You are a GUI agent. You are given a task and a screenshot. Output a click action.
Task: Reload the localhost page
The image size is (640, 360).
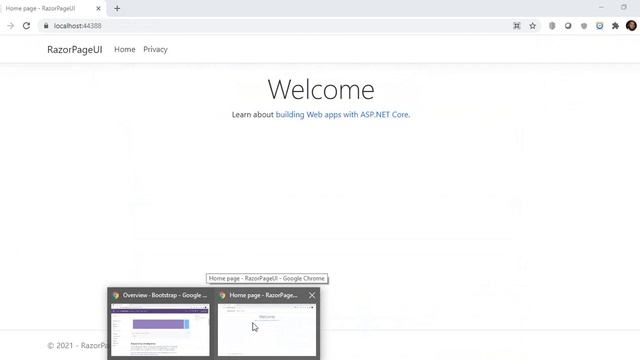point(27,26)
